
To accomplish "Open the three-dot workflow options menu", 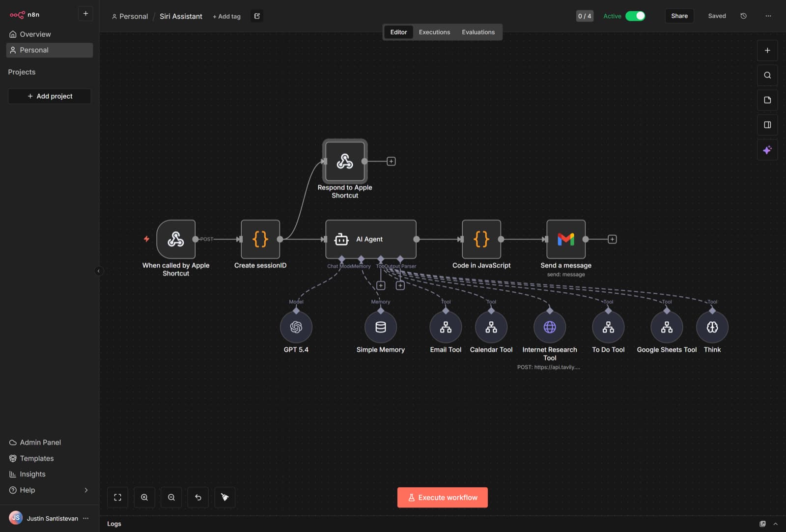I will [768, 16].
